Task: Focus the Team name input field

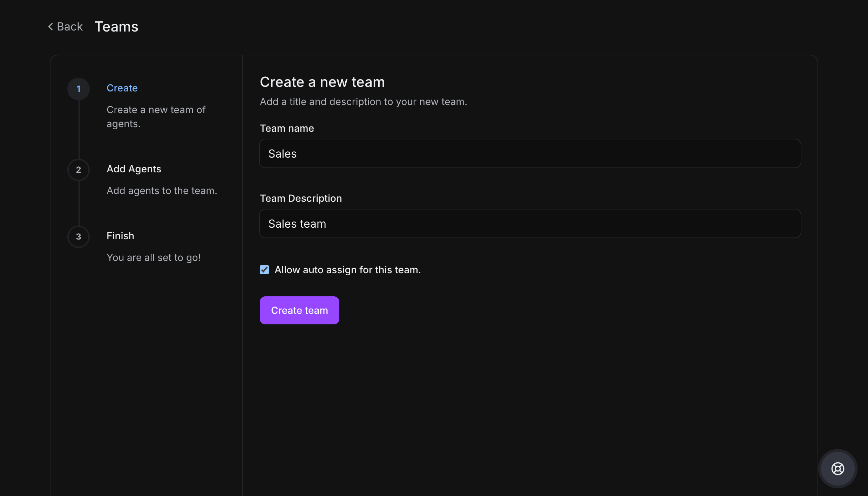Action: [x=530, y=153]
